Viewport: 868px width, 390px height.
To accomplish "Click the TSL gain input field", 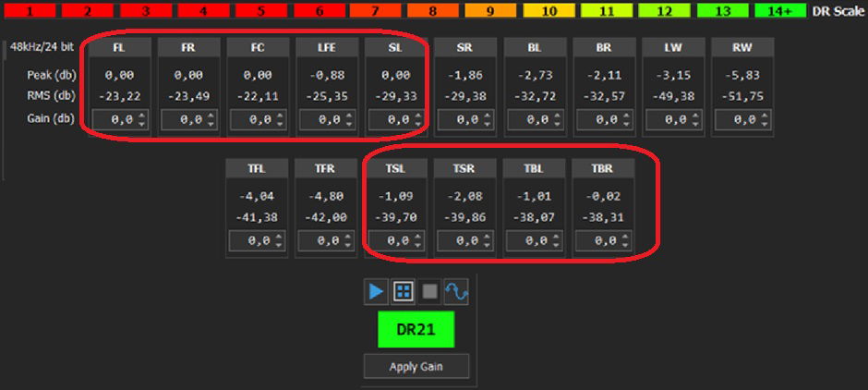I will pyautogui.click(x=385, y=240).
